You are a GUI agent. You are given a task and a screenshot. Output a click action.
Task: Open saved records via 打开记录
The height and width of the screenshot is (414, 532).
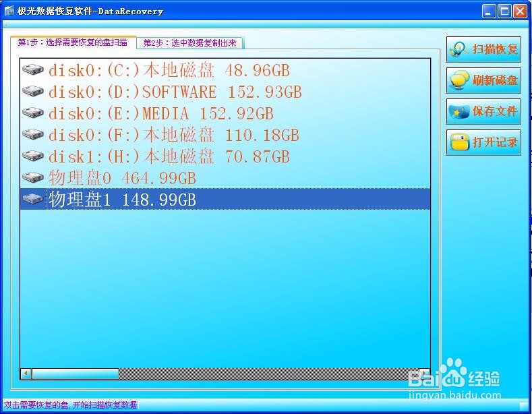483,142
